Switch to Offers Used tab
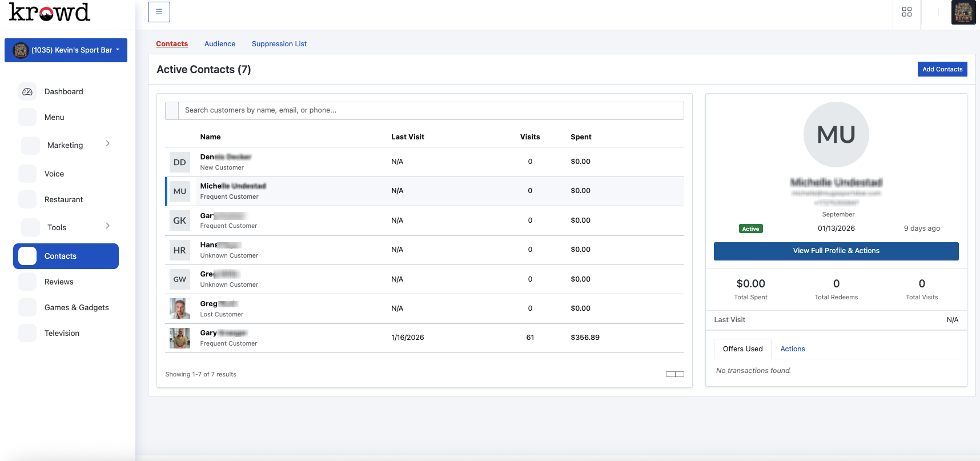This screenshot has width=980, height=461. (742, 349)
